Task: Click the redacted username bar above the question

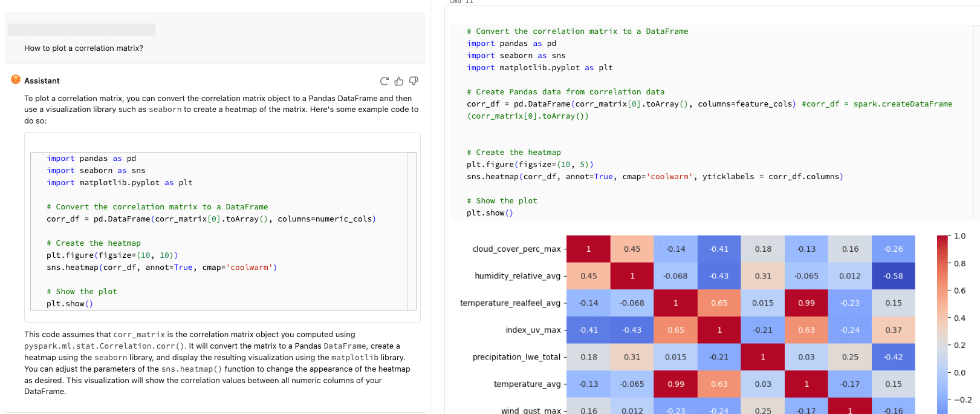Action: click(82, 30)
